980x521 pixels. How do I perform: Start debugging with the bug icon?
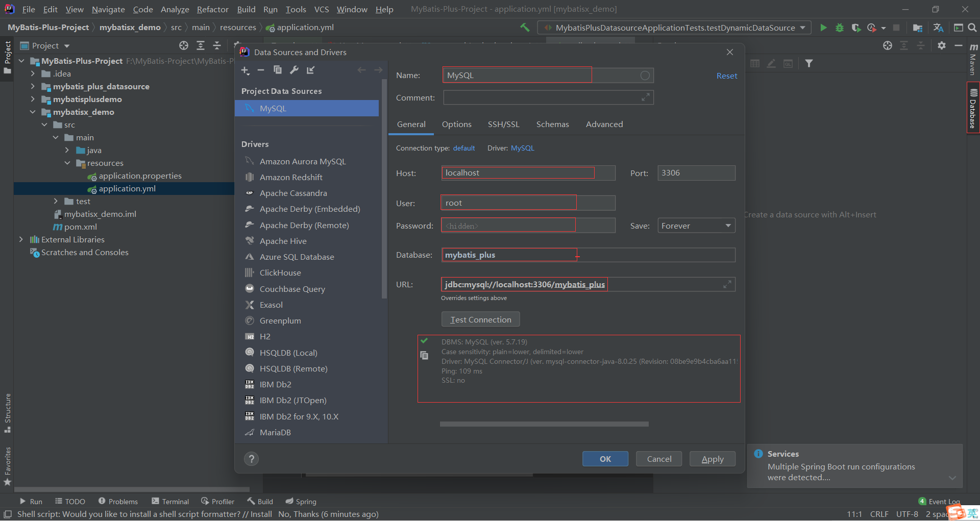[840, 28]
